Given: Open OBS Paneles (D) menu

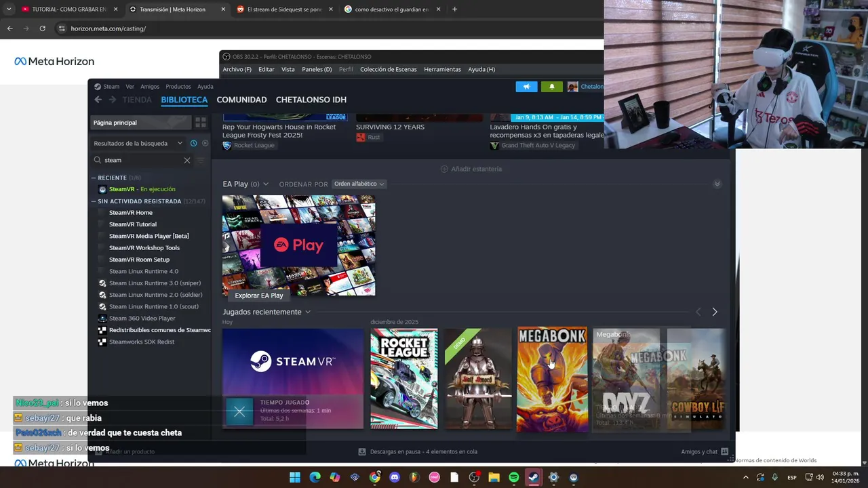Looking at the screenshot, I should pos(317,69).
